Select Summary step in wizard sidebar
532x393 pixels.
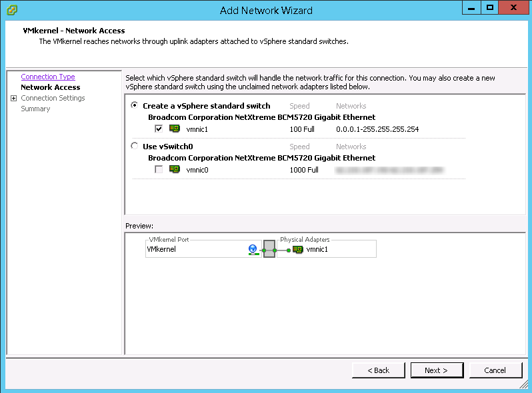(x=35, y=109)
